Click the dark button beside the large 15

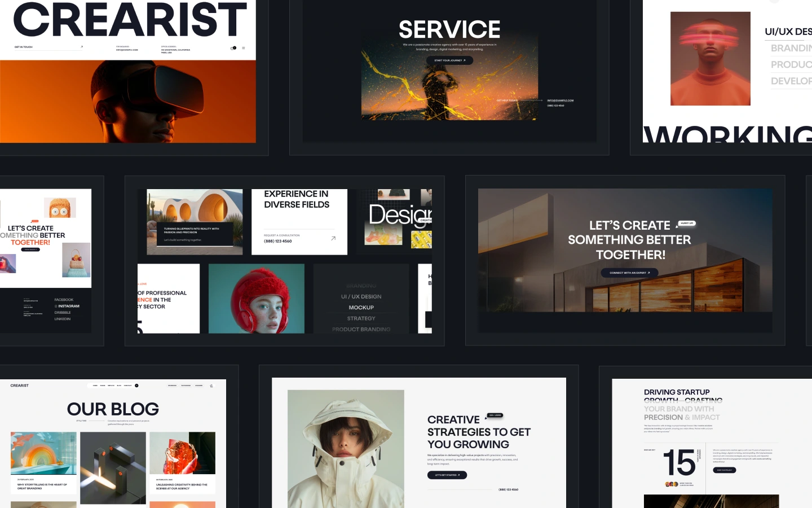(x=725, y=470)
